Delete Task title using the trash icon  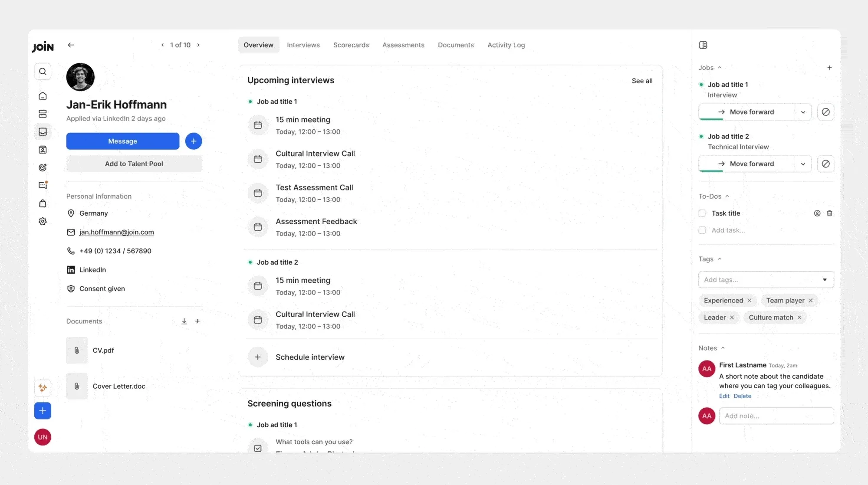829,213
